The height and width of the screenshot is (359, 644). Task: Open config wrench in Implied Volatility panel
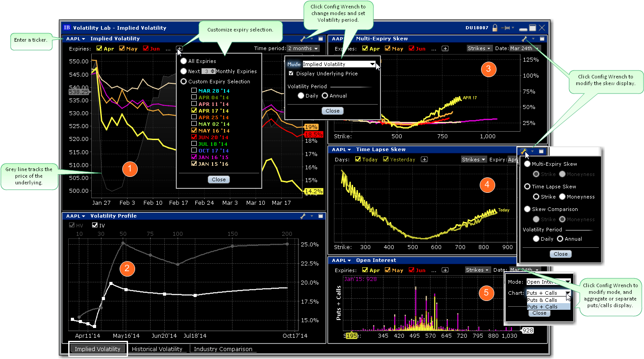point(303,39)
